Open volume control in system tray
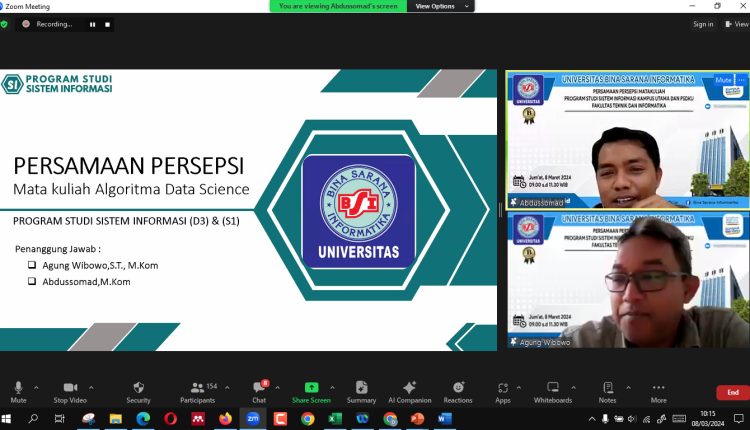The height and width of the screenshot is (430, 750). coord(632,419)
